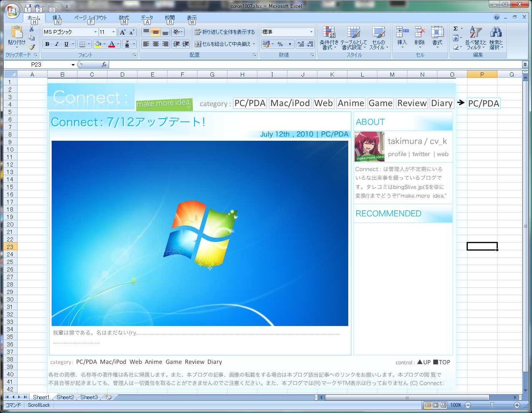The width and height of the screenshot is (532, 413).
Task: Open the Office button menu
Action: (x=12, y=10)
